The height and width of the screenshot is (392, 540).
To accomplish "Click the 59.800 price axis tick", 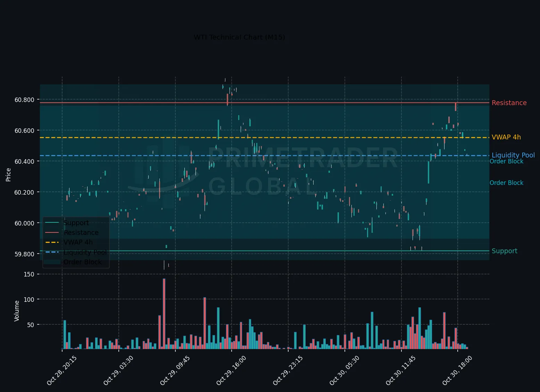I will click(x=24, y=254).
